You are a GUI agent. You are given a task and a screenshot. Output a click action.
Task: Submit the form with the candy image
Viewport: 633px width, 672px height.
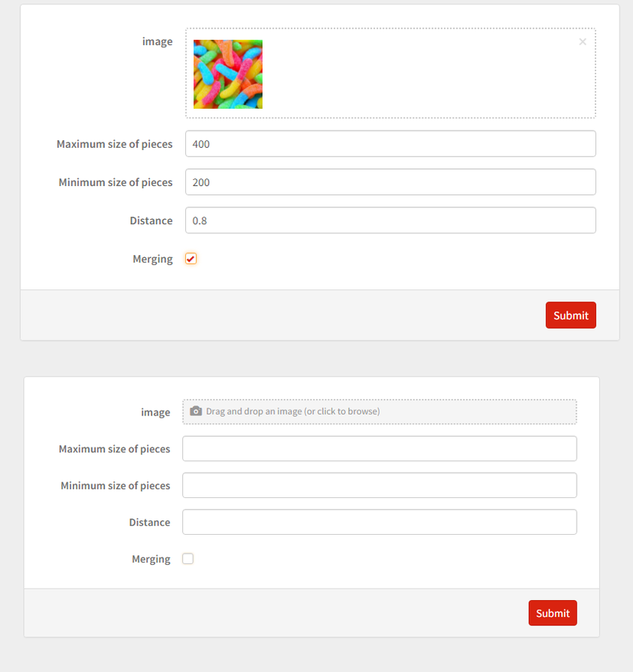tap(571, 315)
